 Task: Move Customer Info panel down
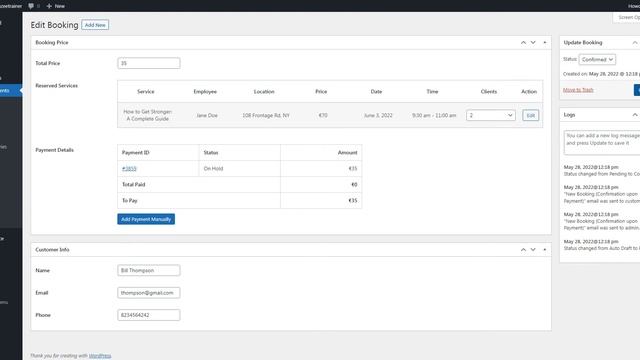(x=533, y=249)
